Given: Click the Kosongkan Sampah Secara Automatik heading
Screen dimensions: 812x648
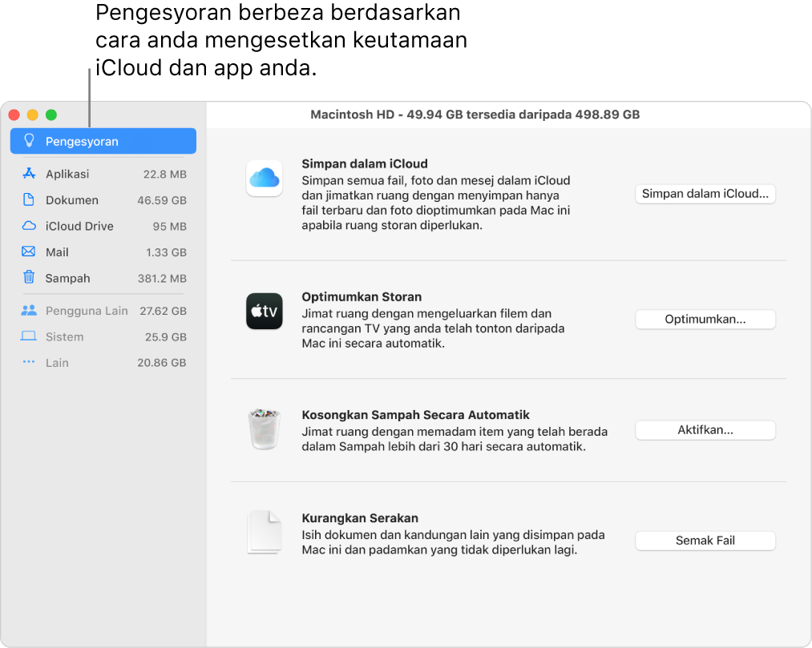Looking at the screenshot, I should tap(415, 415).
